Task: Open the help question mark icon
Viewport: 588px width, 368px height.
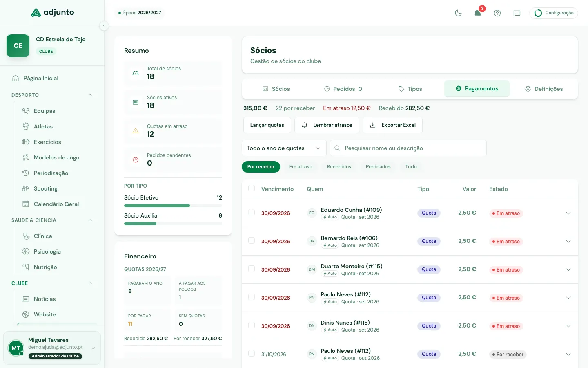Action: click(497, 13)
